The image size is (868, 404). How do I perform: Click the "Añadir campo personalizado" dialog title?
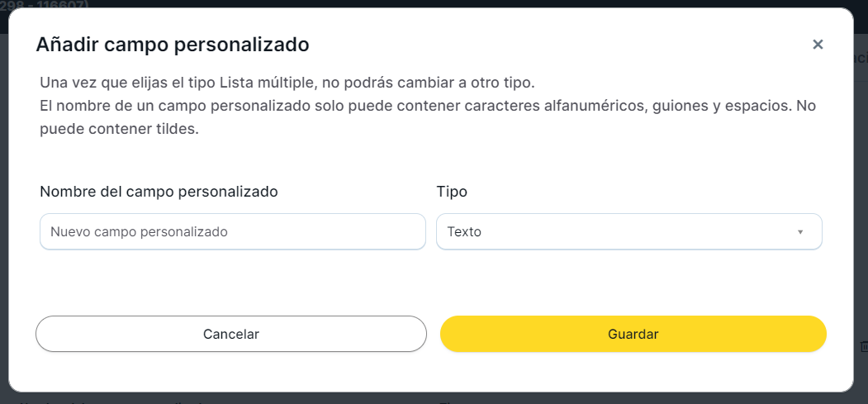pyautogui.click(x=173, y=45)
